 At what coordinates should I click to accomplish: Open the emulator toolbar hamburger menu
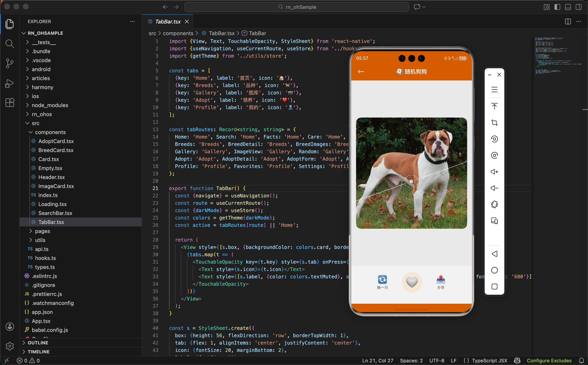[x=494, y=90]
